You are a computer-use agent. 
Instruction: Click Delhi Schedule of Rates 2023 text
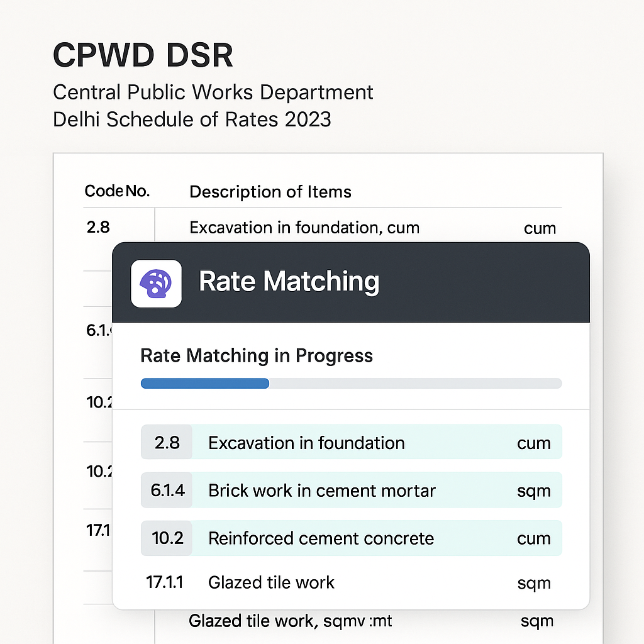[192, 119]
